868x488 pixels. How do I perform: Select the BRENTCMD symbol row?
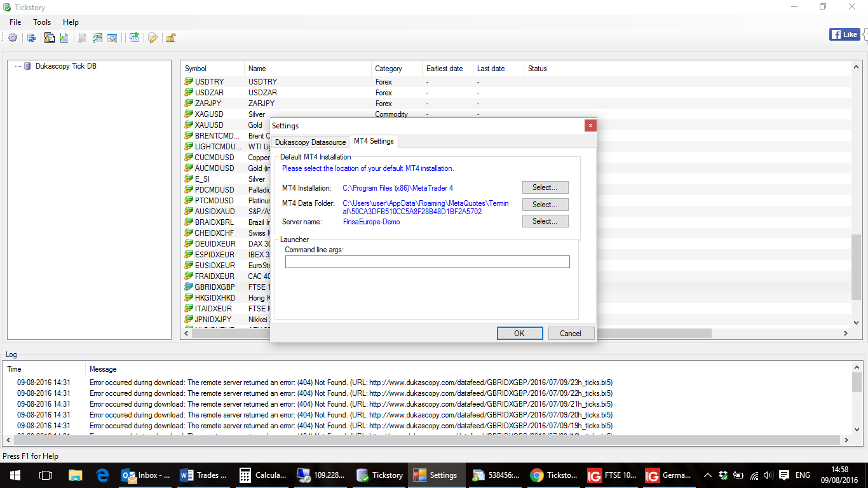[226, 136]
